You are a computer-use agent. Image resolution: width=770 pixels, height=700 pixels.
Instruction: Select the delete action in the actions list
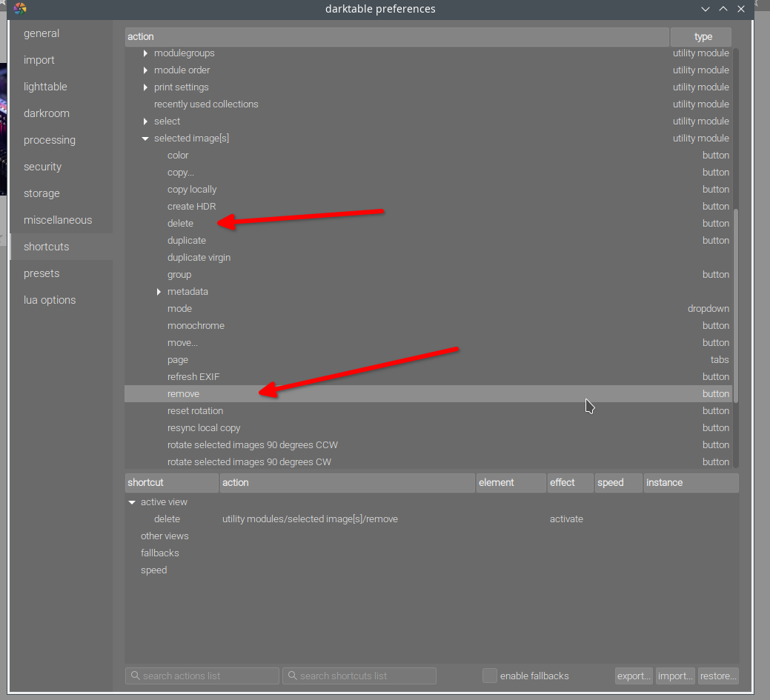tap(180, 223)
